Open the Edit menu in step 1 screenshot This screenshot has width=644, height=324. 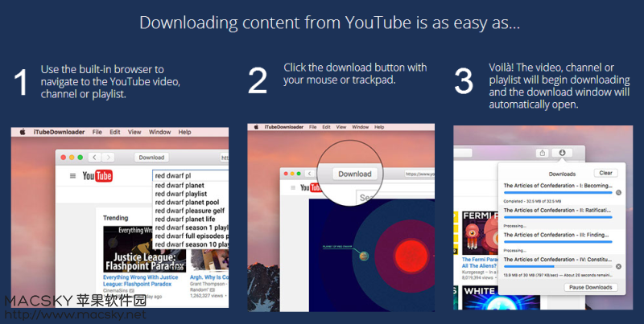[115, 132]
